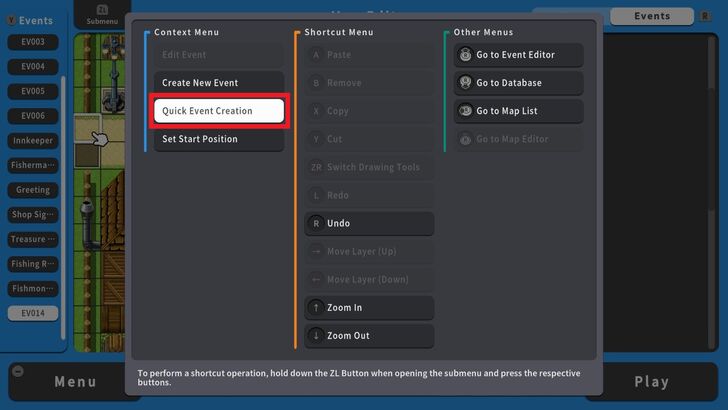Select EV003 in the events list
The width and height of the screenshot is (728, 410).
coord(32,42)
